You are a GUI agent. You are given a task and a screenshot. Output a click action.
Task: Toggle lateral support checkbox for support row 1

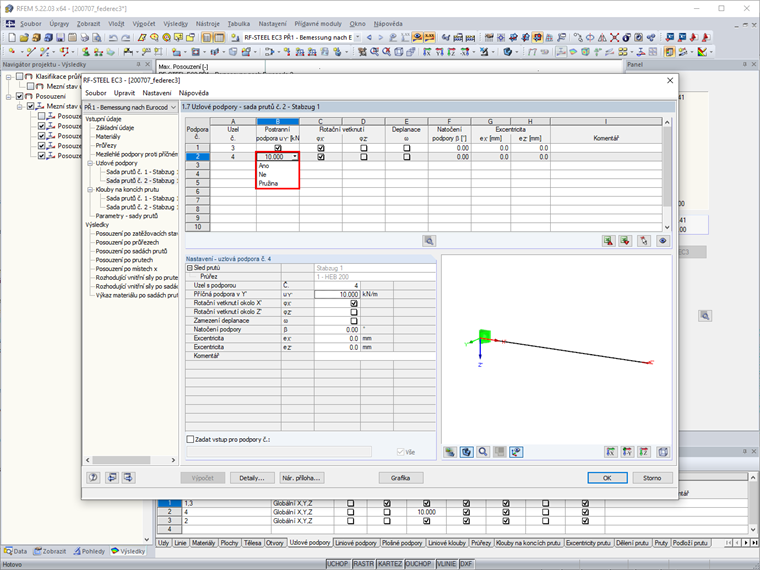pyautogui.click(x=278, y=148)
